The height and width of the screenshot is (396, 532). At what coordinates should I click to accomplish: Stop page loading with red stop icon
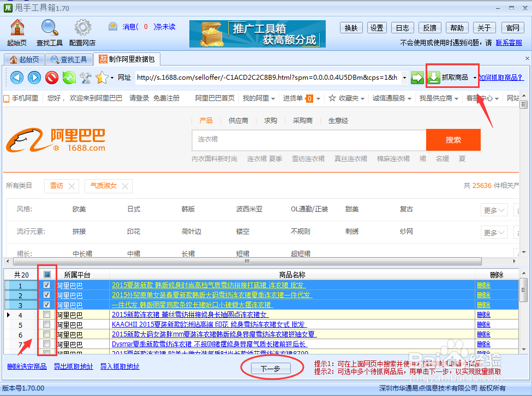[x=52, y=78]
